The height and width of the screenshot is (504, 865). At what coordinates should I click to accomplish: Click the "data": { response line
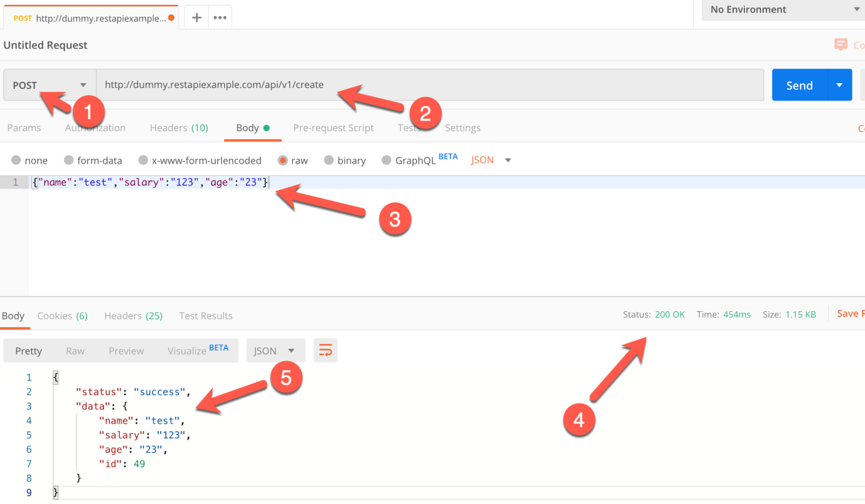(x=101, y=406)
